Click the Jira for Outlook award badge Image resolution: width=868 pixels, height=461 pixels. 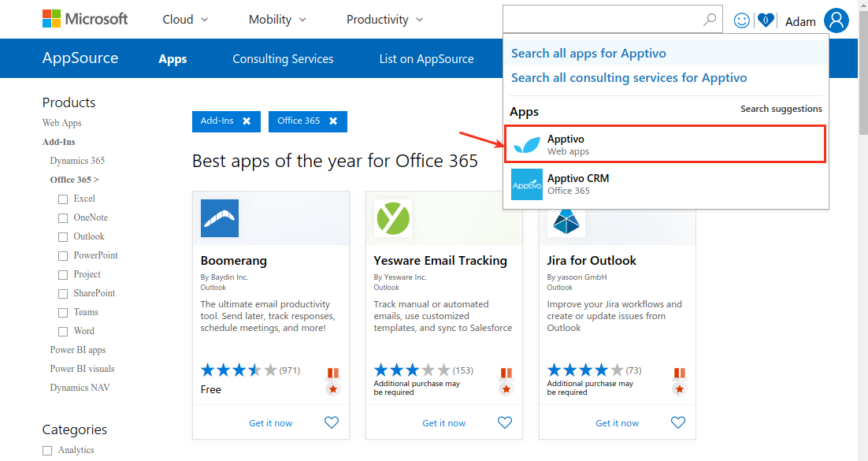pyautogui.click(x=679, y=381)
